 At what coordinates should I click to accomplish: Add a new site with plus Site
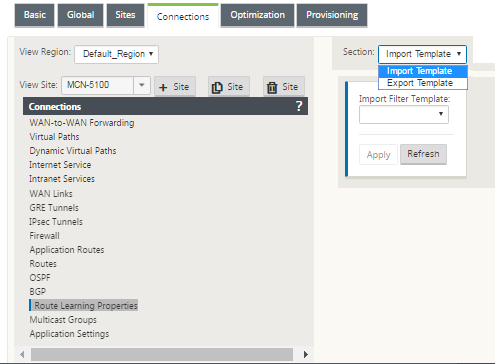point(175,87)
